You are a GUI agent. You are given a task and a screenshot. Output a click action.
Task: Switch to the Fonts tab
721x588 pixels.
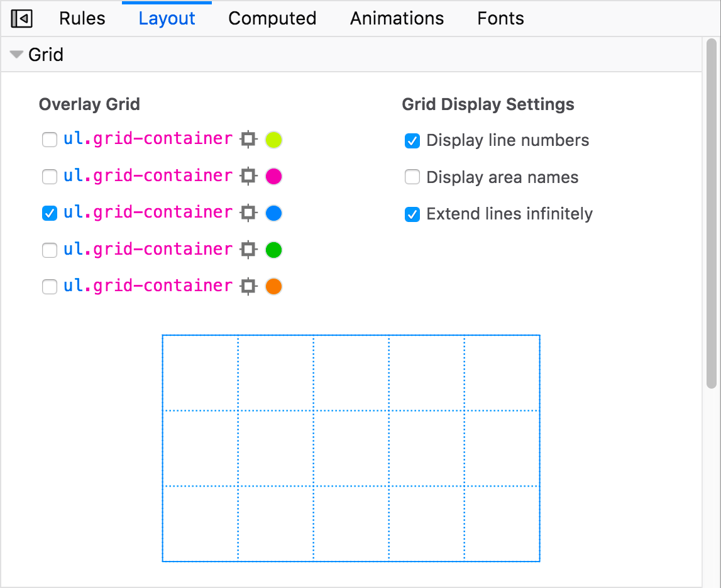500,18
